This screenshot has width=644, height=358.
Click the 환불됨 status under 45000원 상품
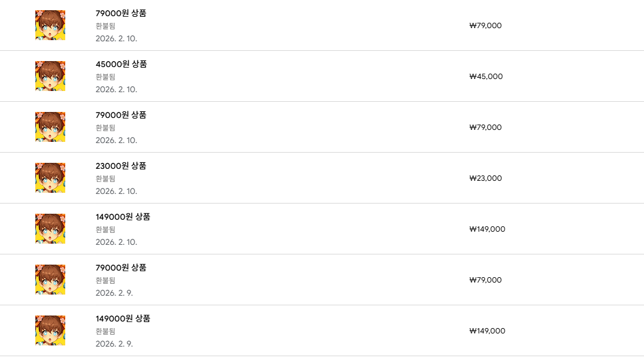click(105, 77)
